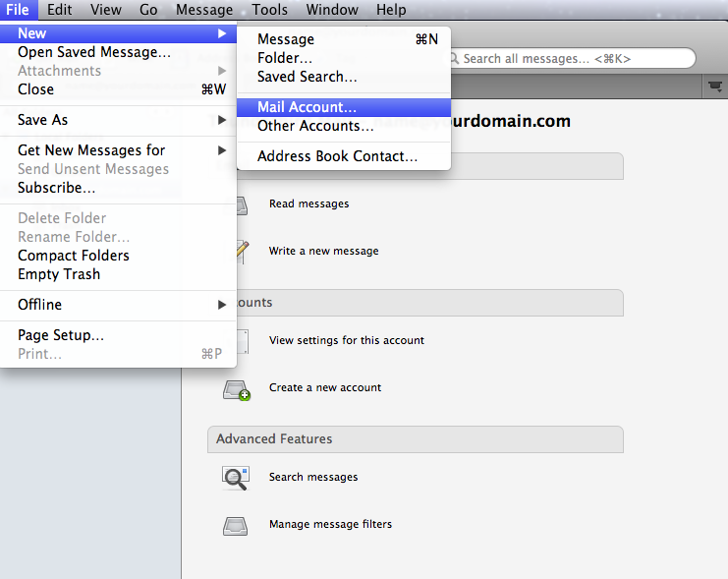Image resolution: width=728 pixels, height=579 pixels.
Task: Open the Go menu
Action: point(148,9)
